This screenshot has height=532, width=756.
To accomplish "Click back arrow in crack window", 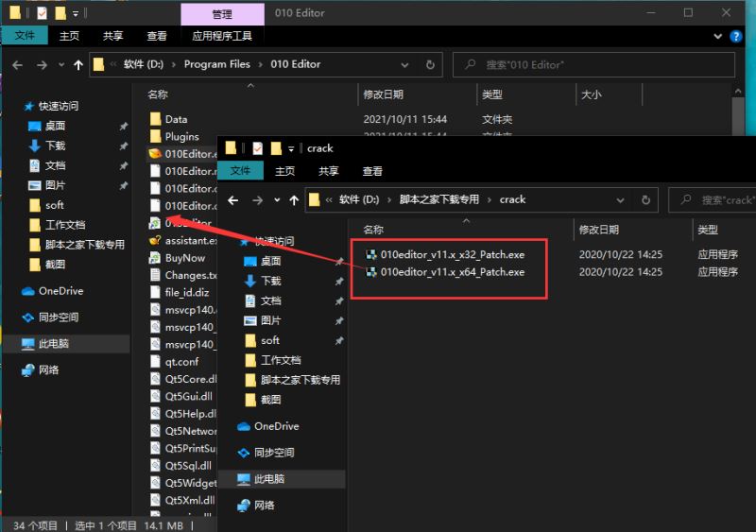I will point(233,200).
